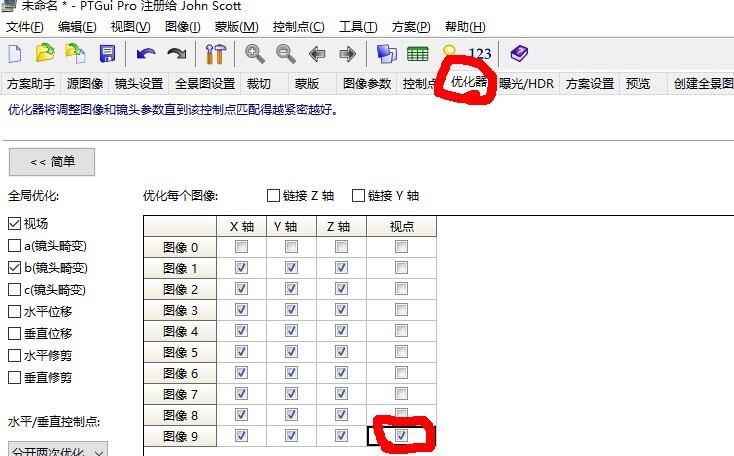
Task: Open the 工具(T) menu
Action: pos(357,26)
